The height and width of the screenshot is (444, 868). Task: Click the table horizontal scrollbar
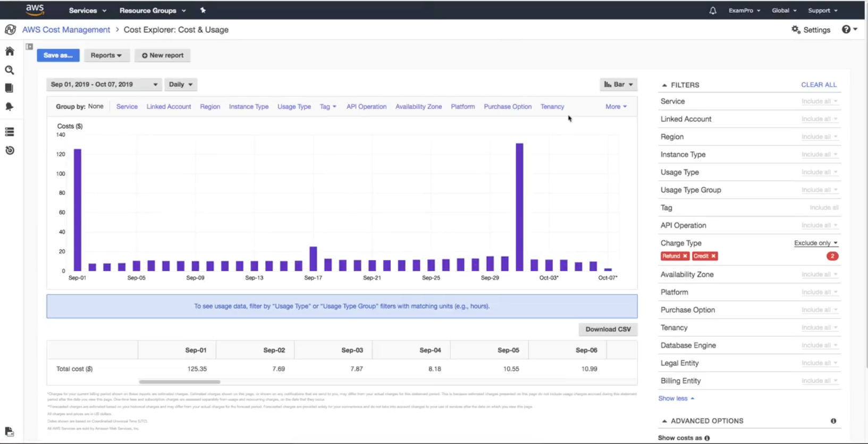180,382
